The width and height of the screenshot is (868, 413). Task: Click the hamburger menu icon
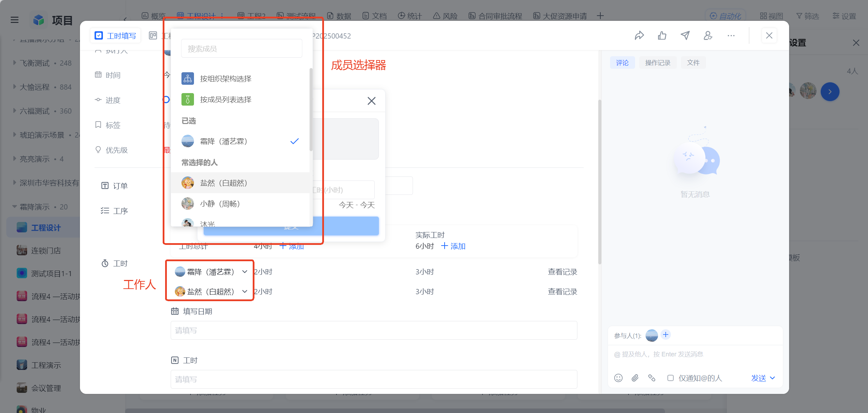click(x=15, y=20)
